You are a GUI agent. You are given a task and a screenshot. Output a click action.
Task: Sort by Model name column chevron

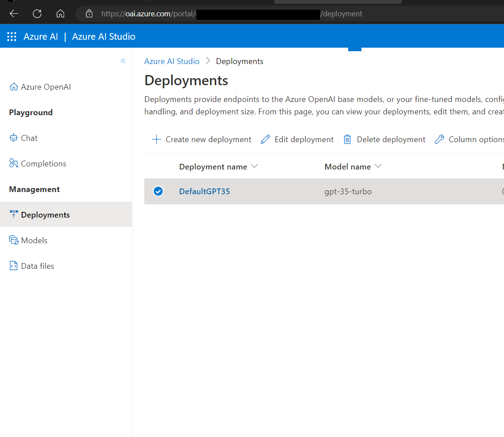click(378, 166)
